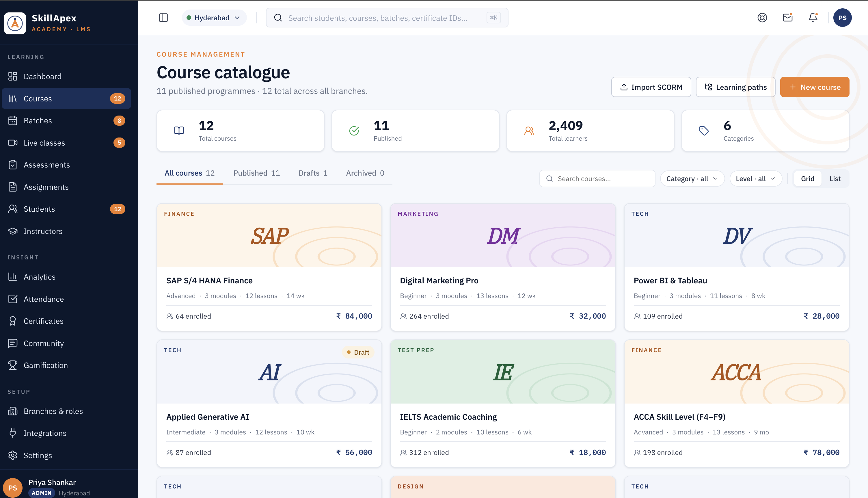Click the ₹ 84,000 price
Viewport: 868px width, 498px height.
[354, 316]
